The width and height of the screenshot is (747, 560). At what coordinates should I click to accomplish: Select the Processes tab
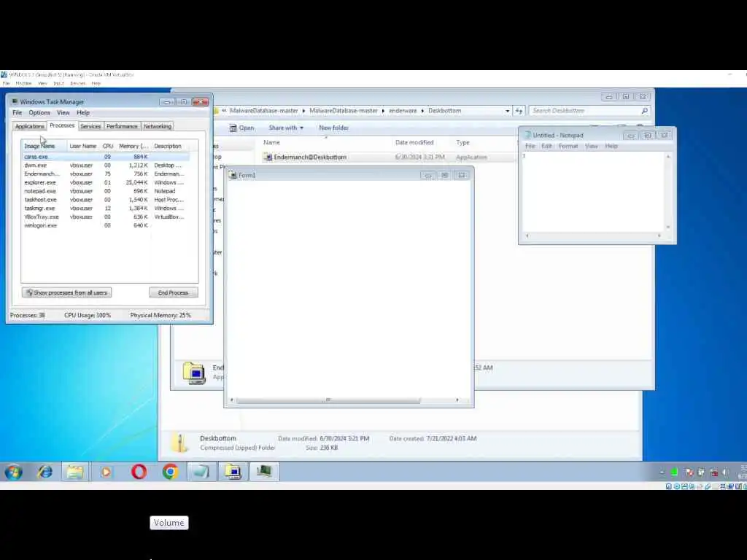coord(62,125)
